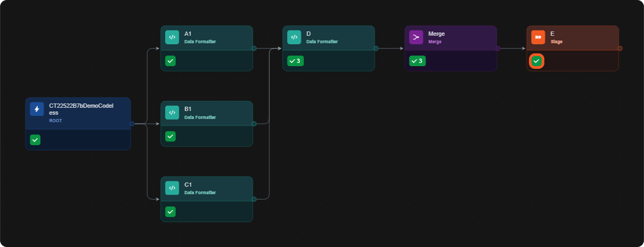Screen dimensions: 644x247
Task: Select the Merge node title text
Action: pos(436,34)
